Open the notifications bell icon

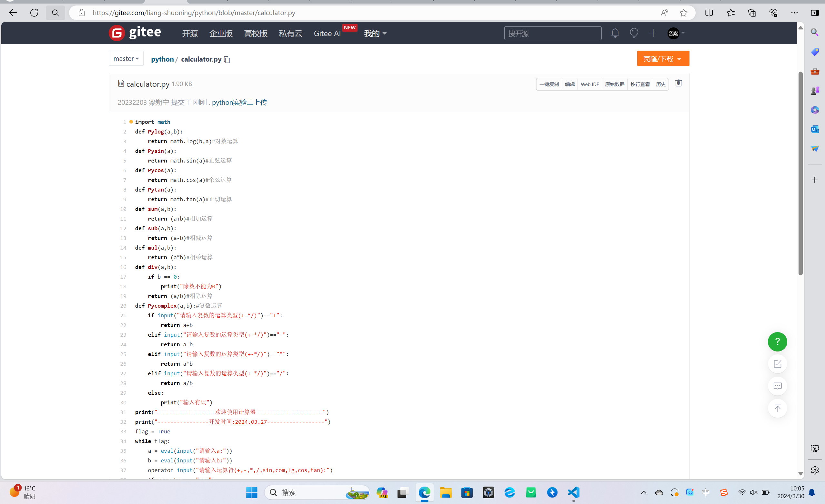615,33
